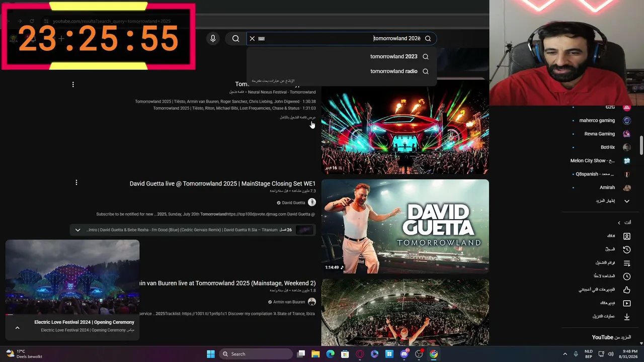The height and width of the screenshot is (362, 644).
Task: Click the Armin van Buuren channel avatar
Action: pyautogui.click(x=312, y=302)
